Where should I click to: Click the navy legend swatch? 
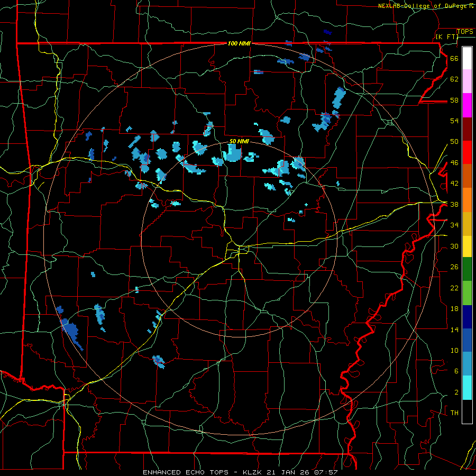(467, 317)
